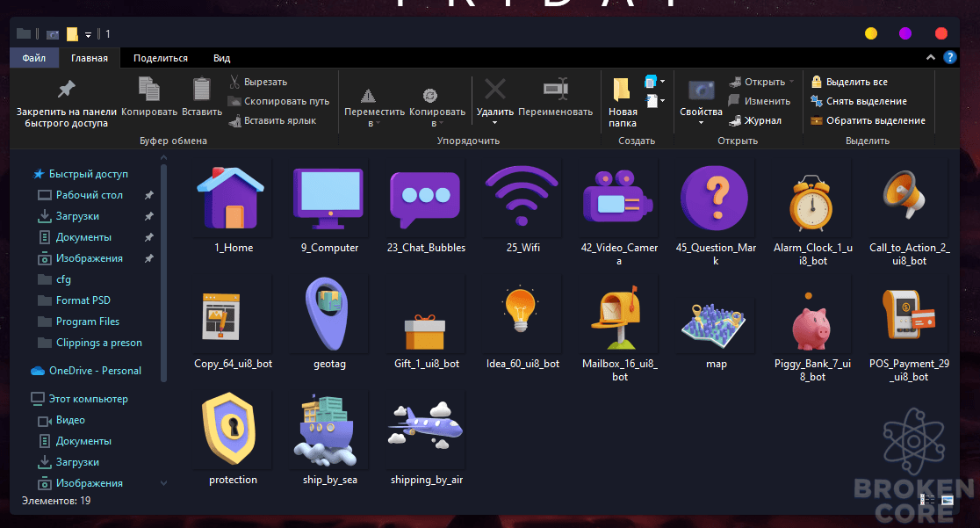Click Журнал history button

755,120
